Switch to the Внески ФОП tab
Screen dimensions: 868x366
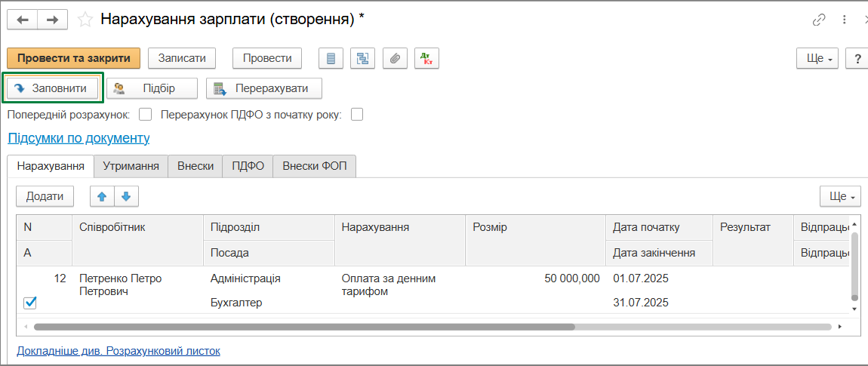tap(315, 166)
